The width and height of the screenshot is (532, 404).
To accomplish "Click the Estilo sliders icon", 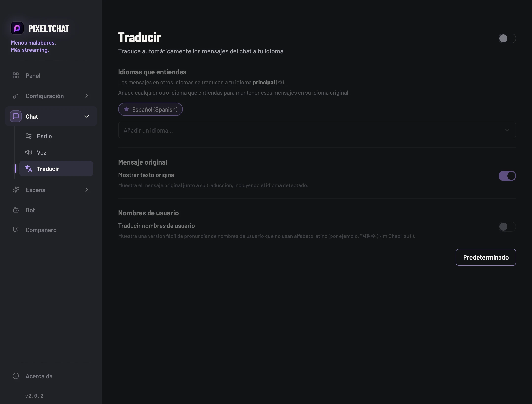I will coord(29,136).
